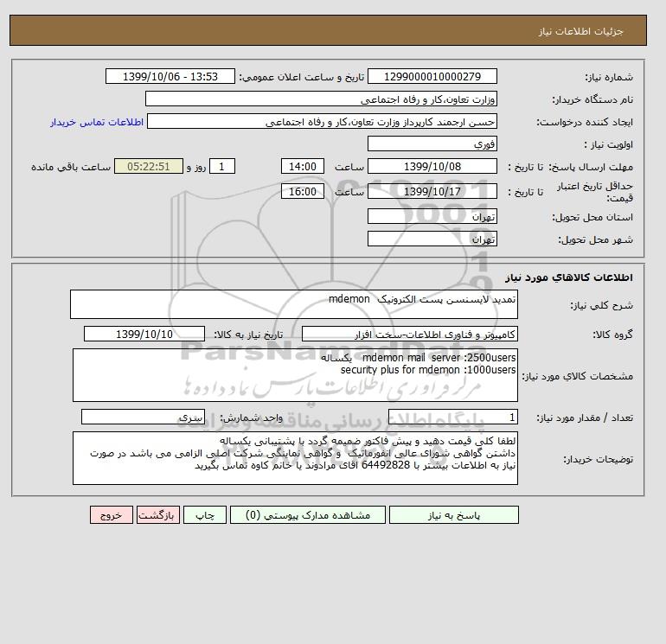Screen dimensions: 666x644
Task: Select the شماره نیاز field 1299000010000279
Action: (432, 76)
